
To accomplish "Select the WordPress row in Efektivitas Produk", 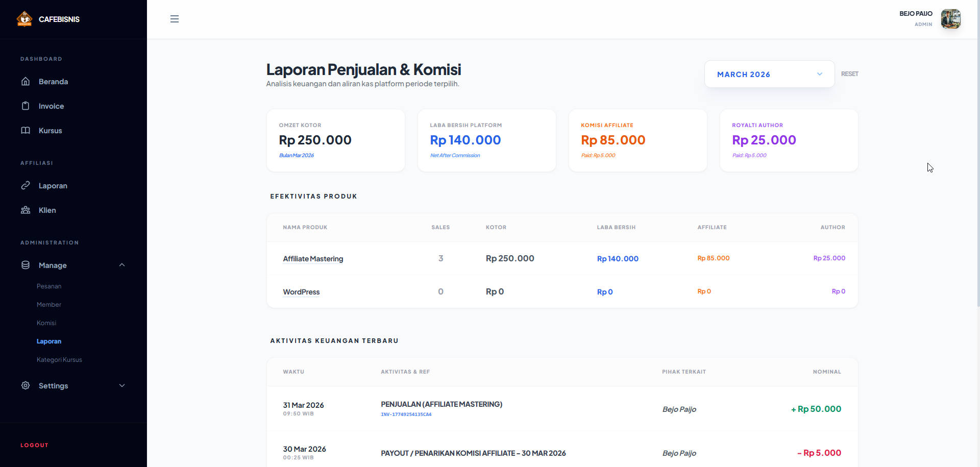I will (301, 291).
